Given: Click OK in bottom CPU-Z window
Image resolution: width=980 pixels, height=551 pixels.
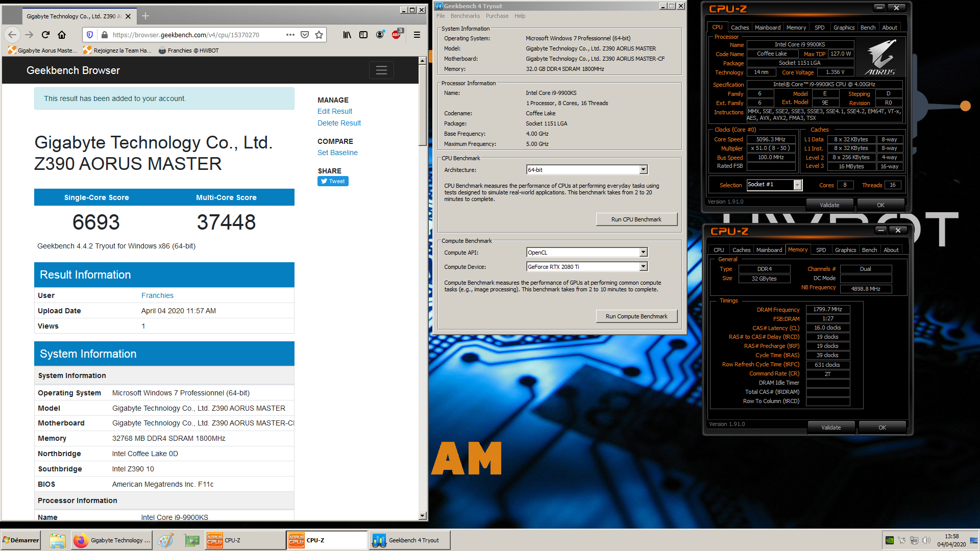Looking at the screenshot, I should (882, 428).
